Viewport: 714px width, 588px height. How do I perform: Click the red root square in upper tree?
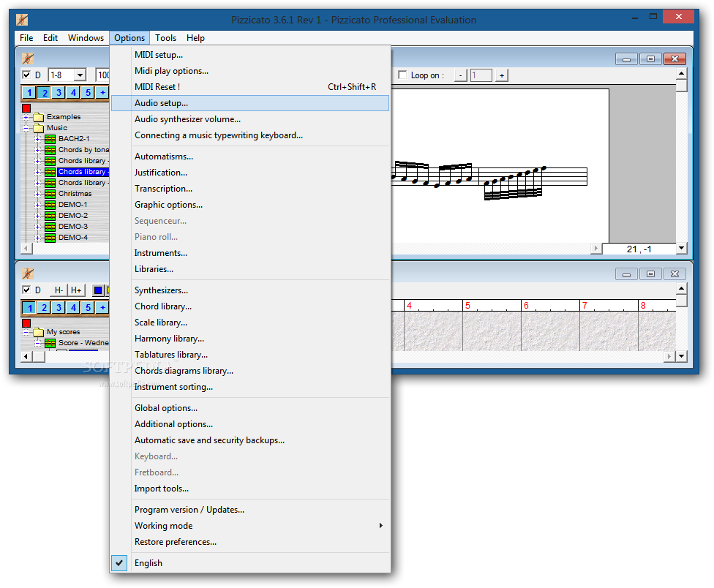pos(26,108)
